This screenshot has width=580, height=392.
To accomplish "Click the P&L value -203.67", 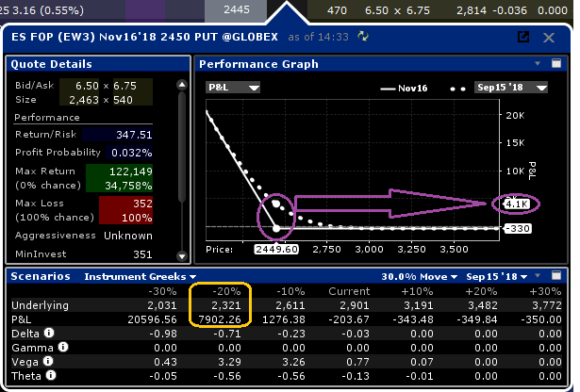I will tap(349, 319).
